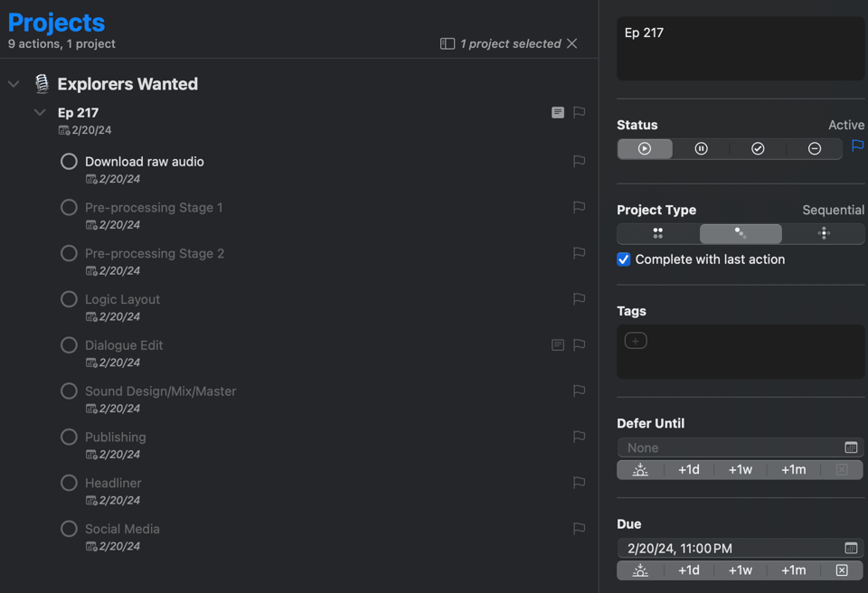This screenshot has width=868, height=593.
Task: Open the note icon on Ep 217
Action: click(x=558, y=113)
